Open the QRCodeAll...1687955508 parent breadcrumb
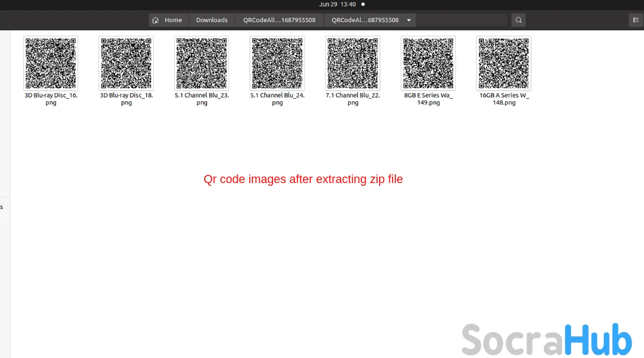The width and height of the screenshot is (644, 358). coord(279,20)
